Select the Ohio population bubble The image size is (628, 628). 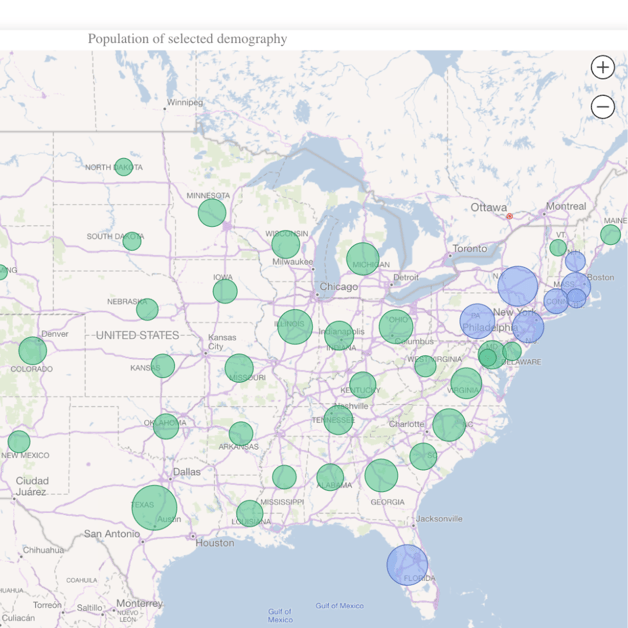[396, 327]
